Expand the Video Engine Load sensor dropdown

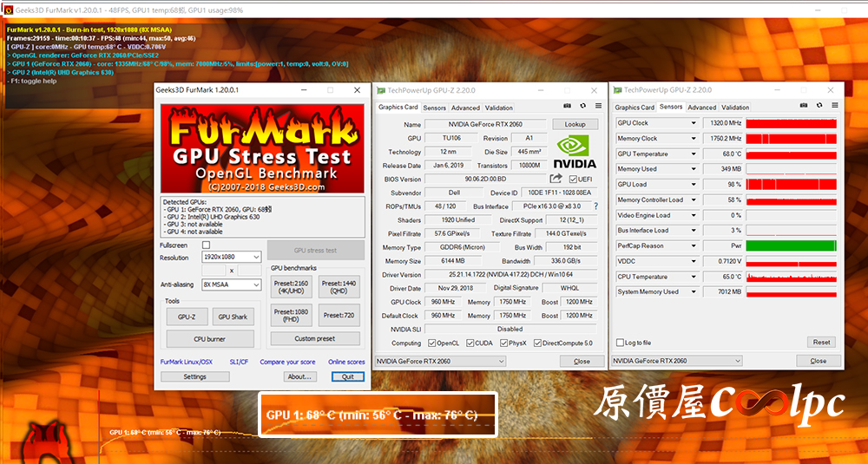(693, 215)
